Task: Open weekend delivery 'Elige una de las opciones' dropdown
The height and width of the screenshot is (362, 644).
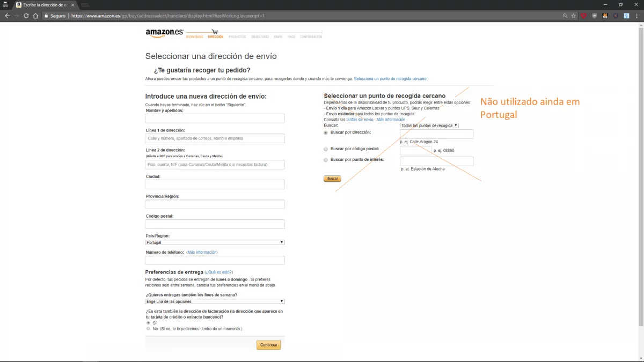Action: pyautogui.click(x=215, y=301)
